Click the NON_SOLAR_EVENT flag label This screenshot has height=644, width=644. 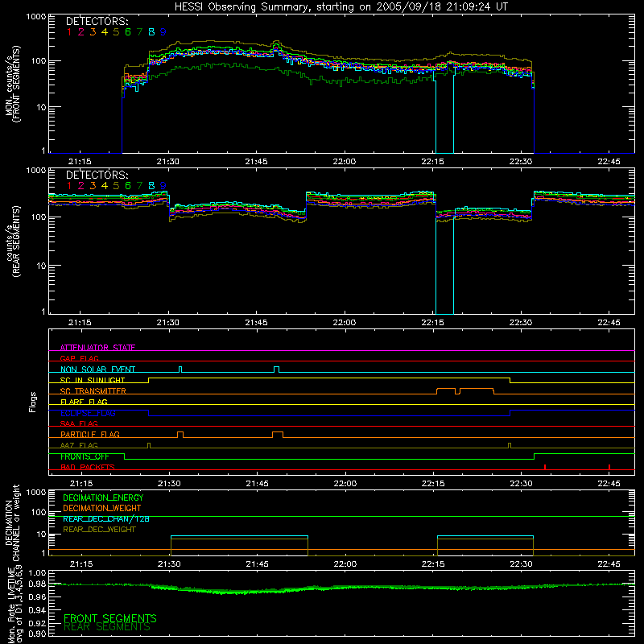pos(97,369)
